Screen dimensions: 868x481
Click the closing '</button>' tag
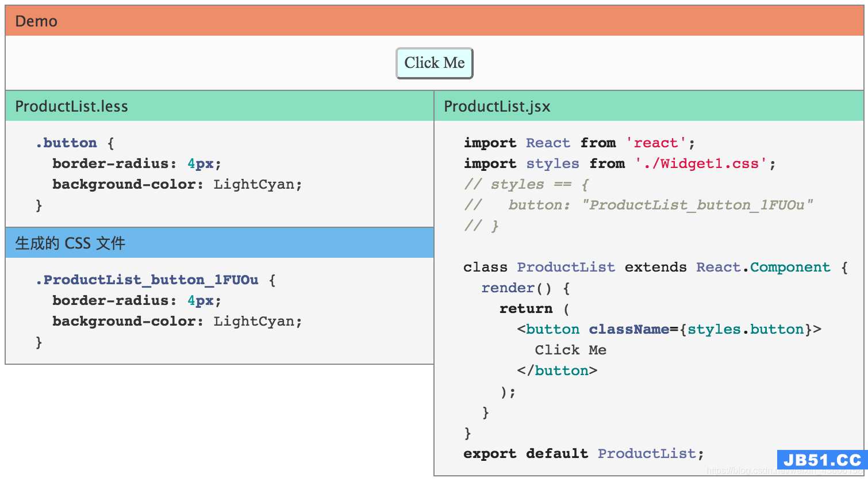[x=557, y=371]
